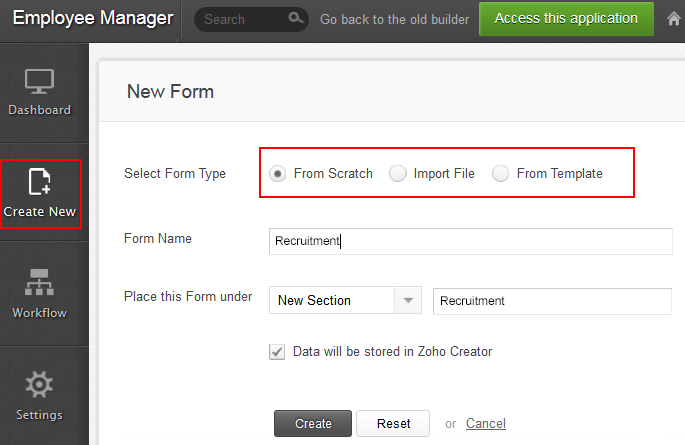Expand the New Section dropdown arrow
This screenshot has height=445, width=685.
[408, 301]
